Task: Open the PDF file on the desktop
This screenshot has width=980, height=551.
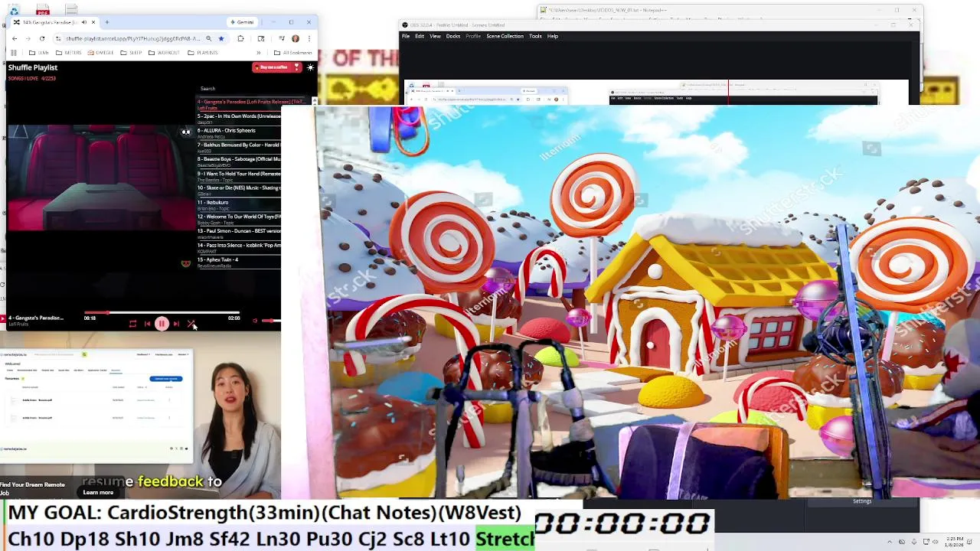Action: click(43, 9)
